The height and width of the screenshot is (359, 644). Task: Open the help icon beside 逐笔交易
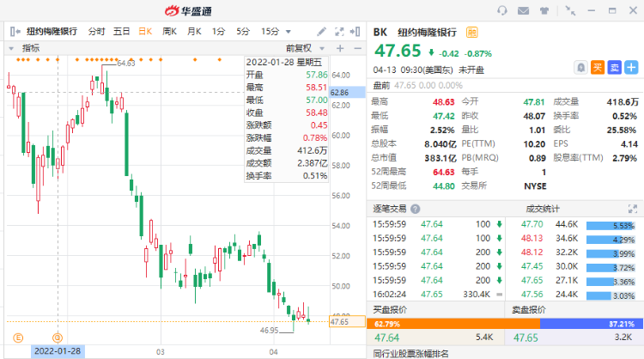pyautogui.click(x=416, y=209)
